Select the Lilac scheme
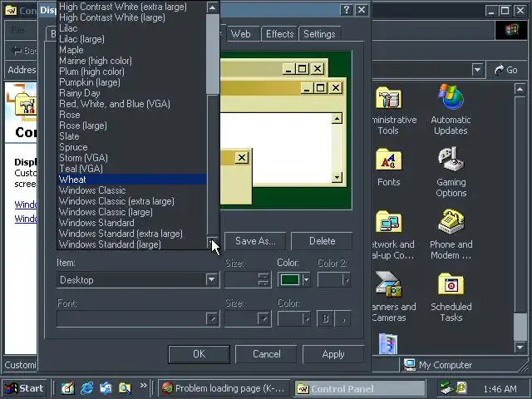 [132, 28]
